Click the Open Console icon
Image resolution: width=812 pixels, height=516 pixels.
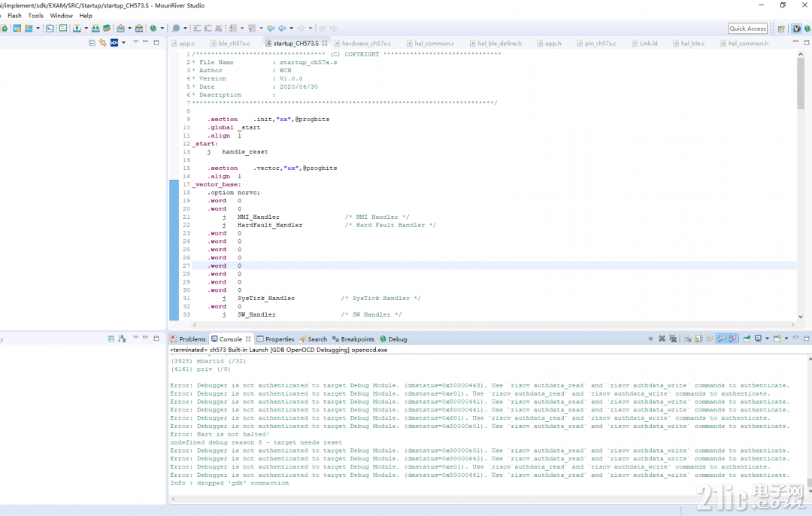tap(777, 338)
